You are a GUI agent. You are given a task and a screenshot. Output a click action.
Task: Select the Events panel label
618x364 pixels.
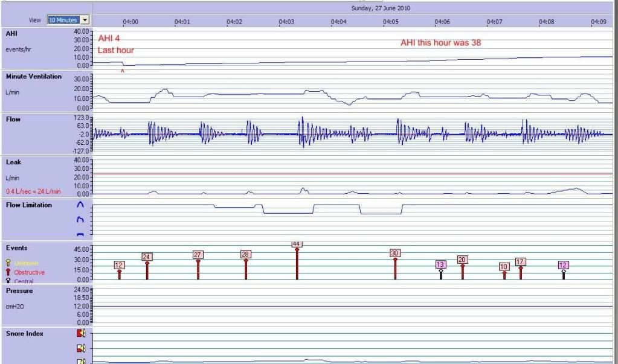(16, 247)
